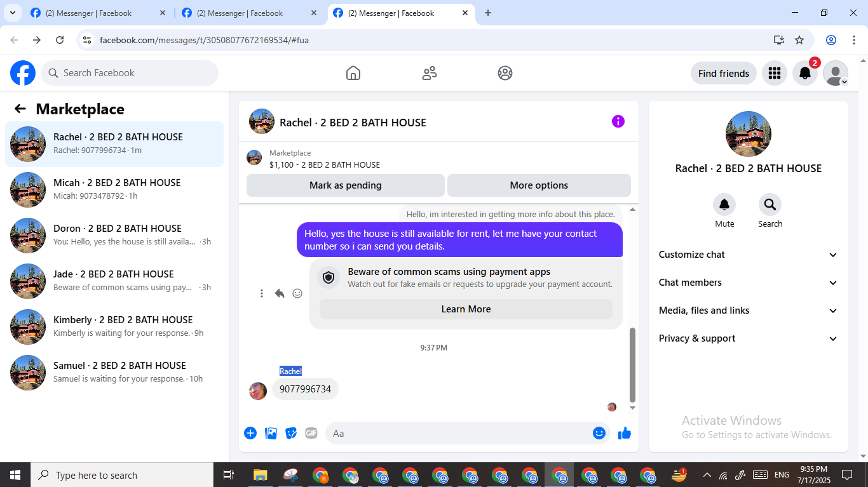The image size is (868, 487).
Task: Open Chrome's three-dot menu
Action: 854,40
